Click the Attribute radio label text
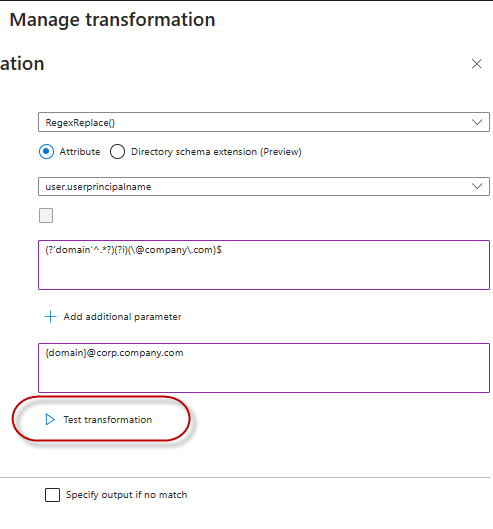 [80, 152]
